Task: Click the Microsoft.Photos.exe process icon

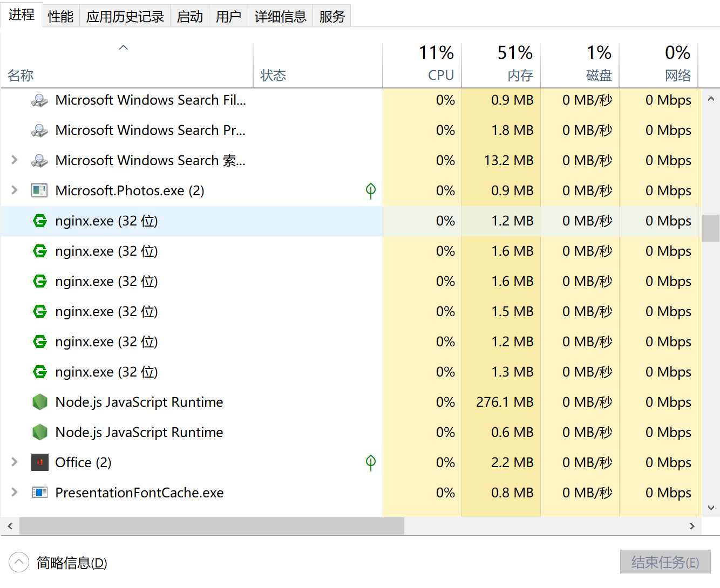Action: [x=39, y=190]
